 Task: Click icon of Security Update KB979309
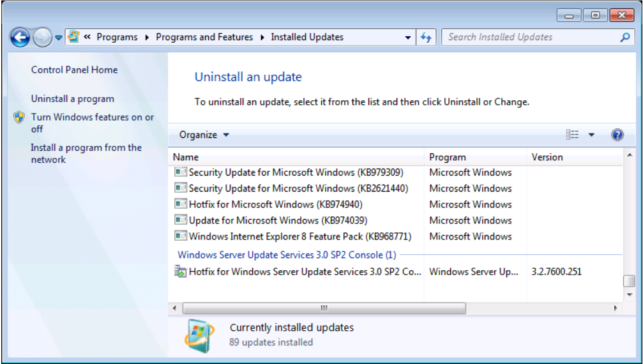point(181,172)
